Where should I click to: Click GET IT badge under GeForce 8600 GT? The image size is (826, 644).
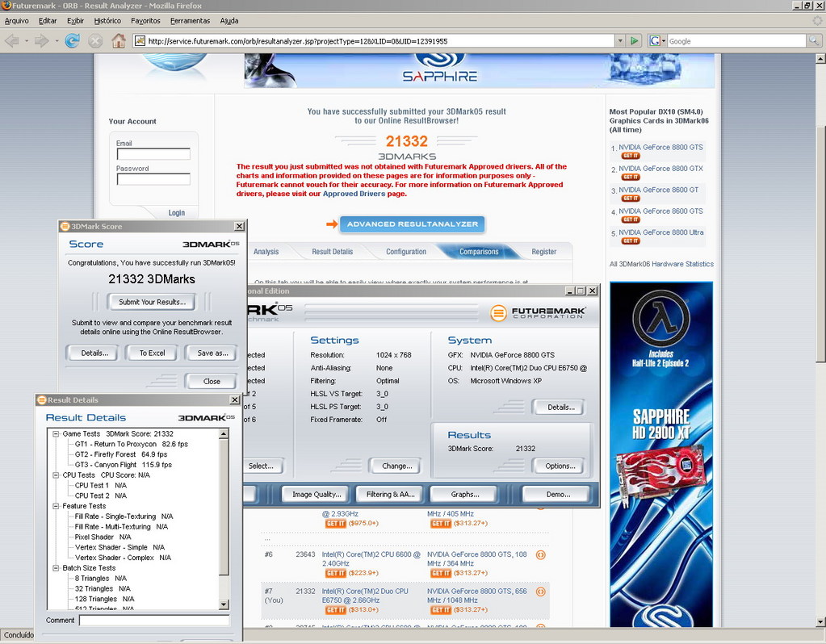[630, 198]
